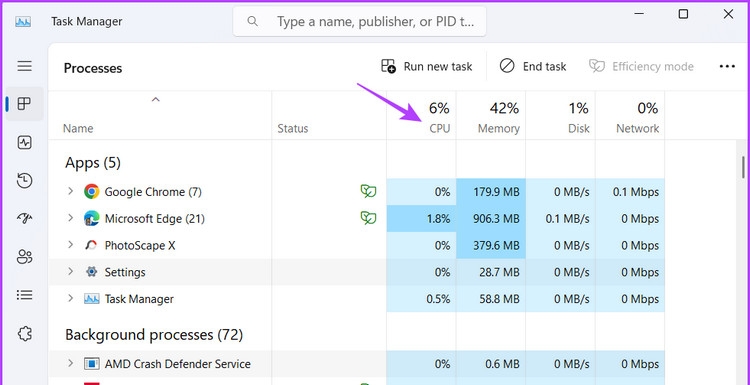Click the 906.3 MB memory cell
750x385 pixels.
click(x=491, y=219)
